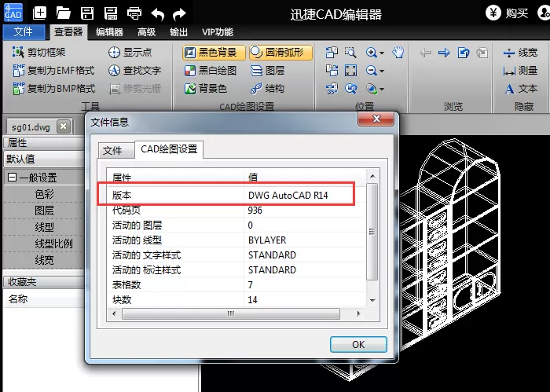Select the 图层 property row in sidebar

44,211
